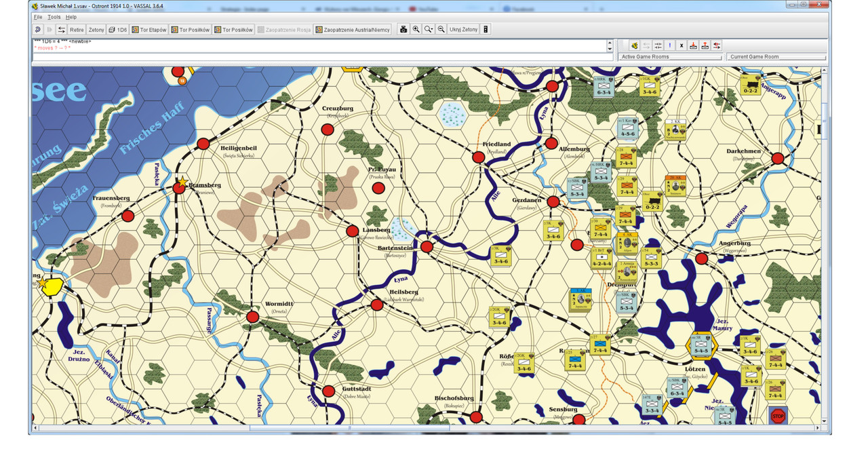The height and width of the screenshot is (466, 868).
Task: Select the 0-2-2 counter near Angerapp
Action: [x=750, y=84]
